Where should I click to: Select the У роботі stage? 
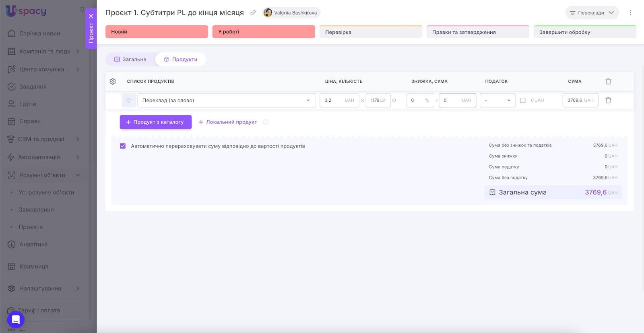click(264, 32)
